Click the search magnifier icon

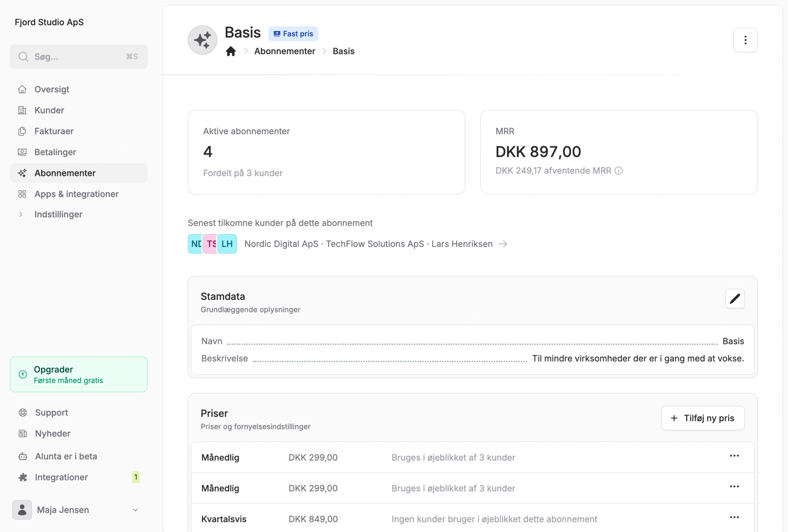pos(23,57)
